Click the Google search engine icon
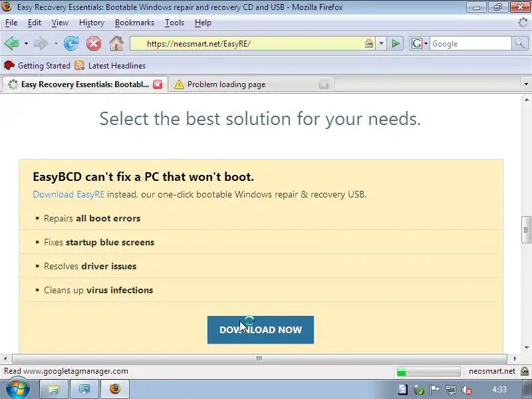532x399 pixels. click(417, 43)
